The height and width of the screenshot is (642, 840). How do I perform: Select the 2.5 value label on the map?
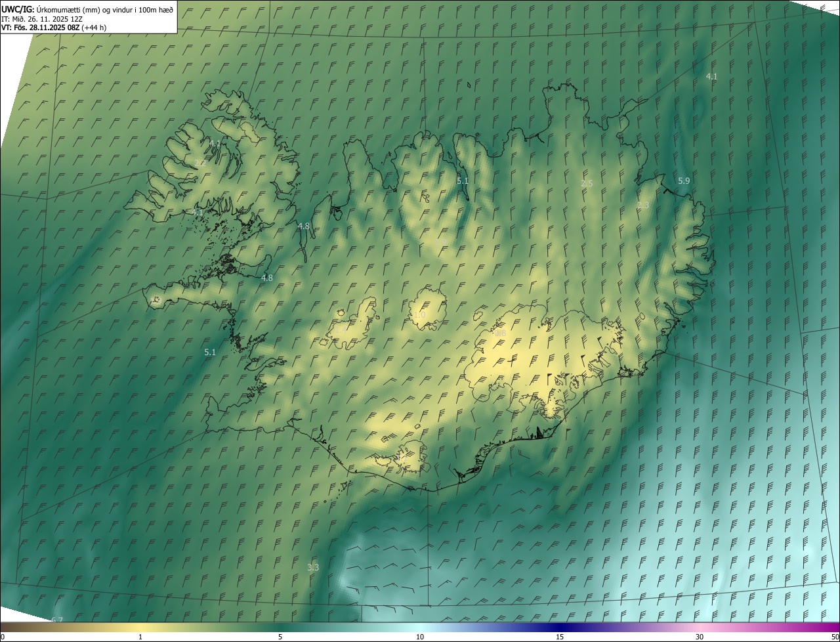[x=587, y=184]
